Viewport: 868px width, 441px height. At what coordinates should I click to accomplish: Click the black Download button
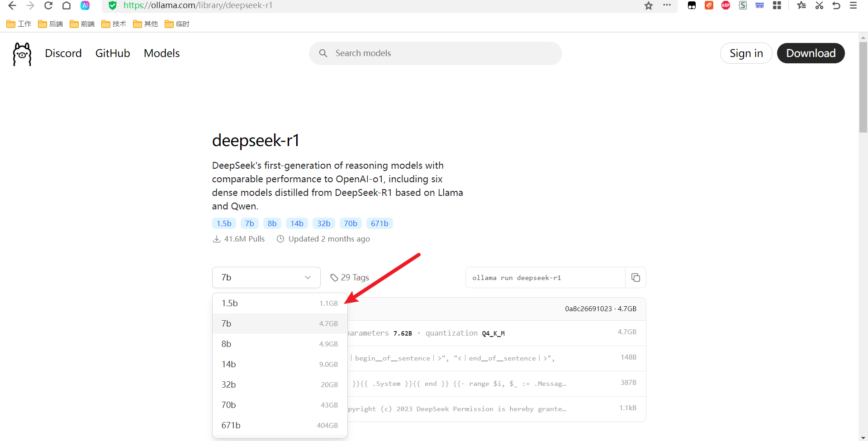pos(811,53)
